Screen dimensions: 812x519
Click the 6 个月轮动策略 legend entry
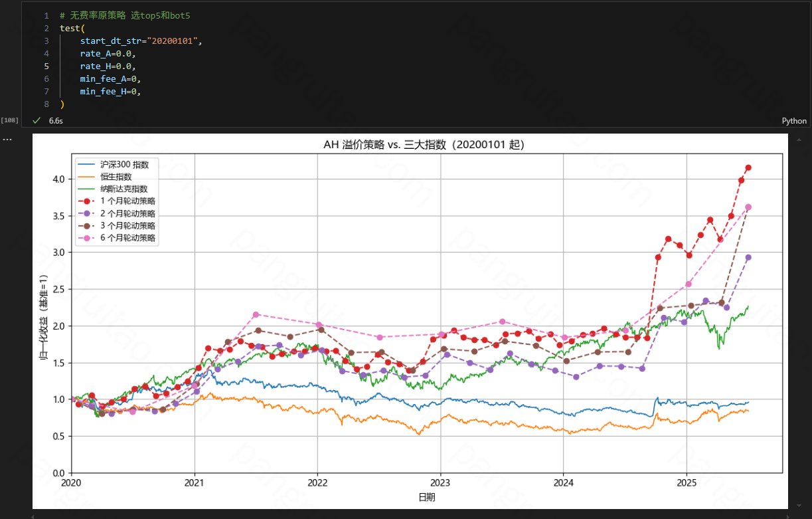pyautogui.click(x=116, y=238)
